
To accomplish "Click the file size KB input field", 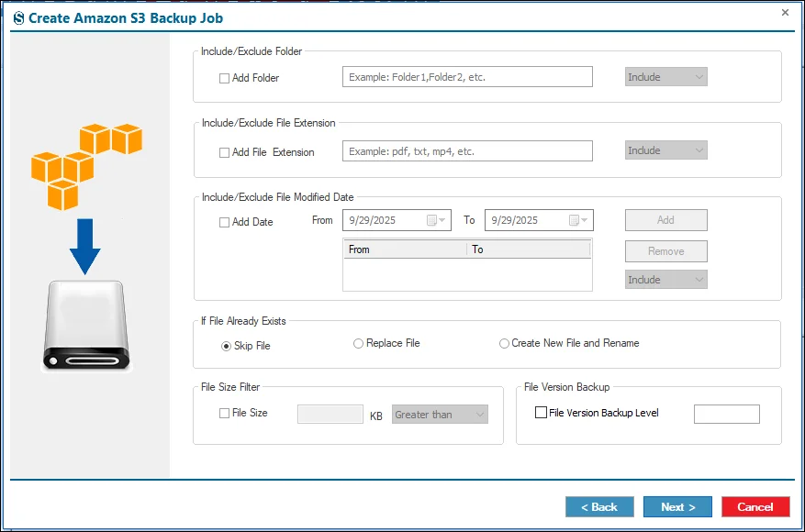I will coord(330,415).
